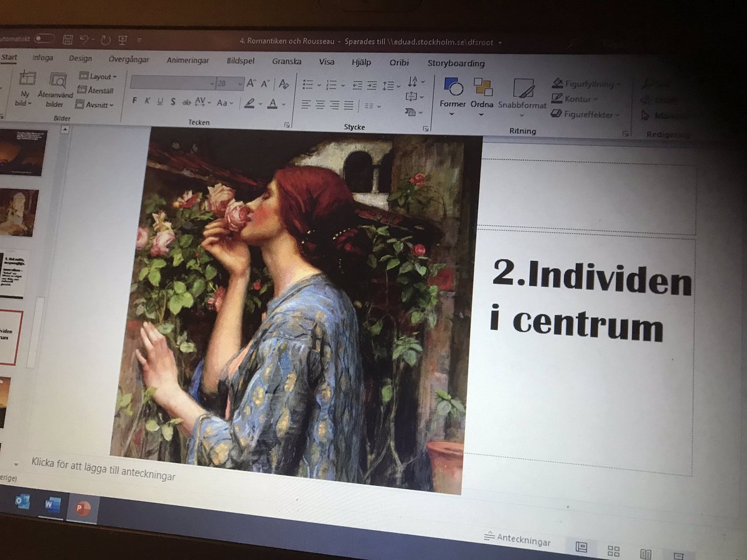The height and width of the screenshot is (560, 747).
Task: Open character spacing (AV) dropdown
Action: click(x=204, y=102)
